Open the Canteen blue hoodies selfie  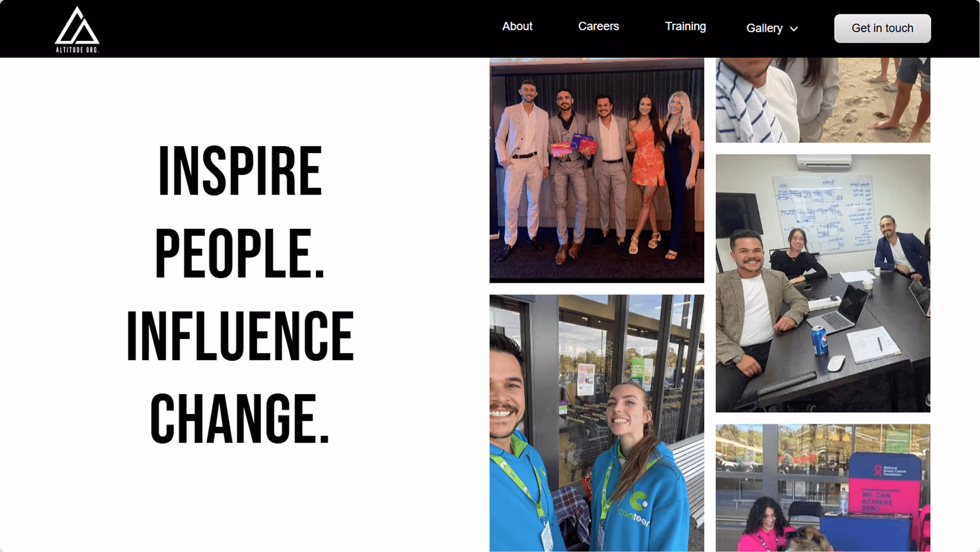596,423
